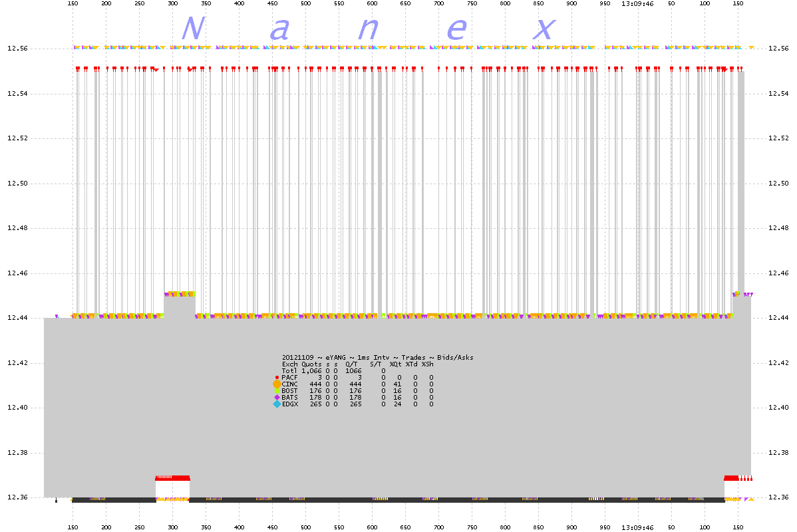This screenshot has width=797, height=532.
Task: Click the 'BOST' exchange label
Action: click(x=289, y=391)
